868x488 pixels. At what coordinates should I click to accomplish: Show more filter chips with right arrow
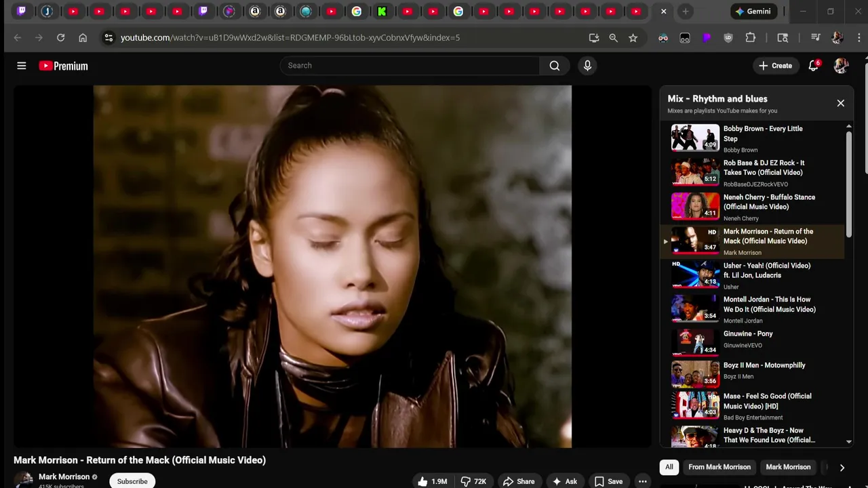pyautogui.click(x=842, y=468)
